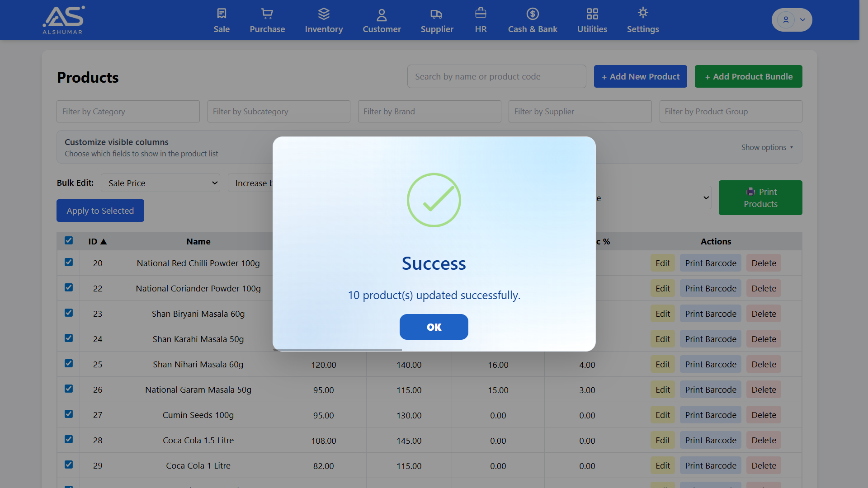The width and height of the screenshot is (868, 488).
Task: Sort the table by ID column
Action: click(x=98, y=241)
